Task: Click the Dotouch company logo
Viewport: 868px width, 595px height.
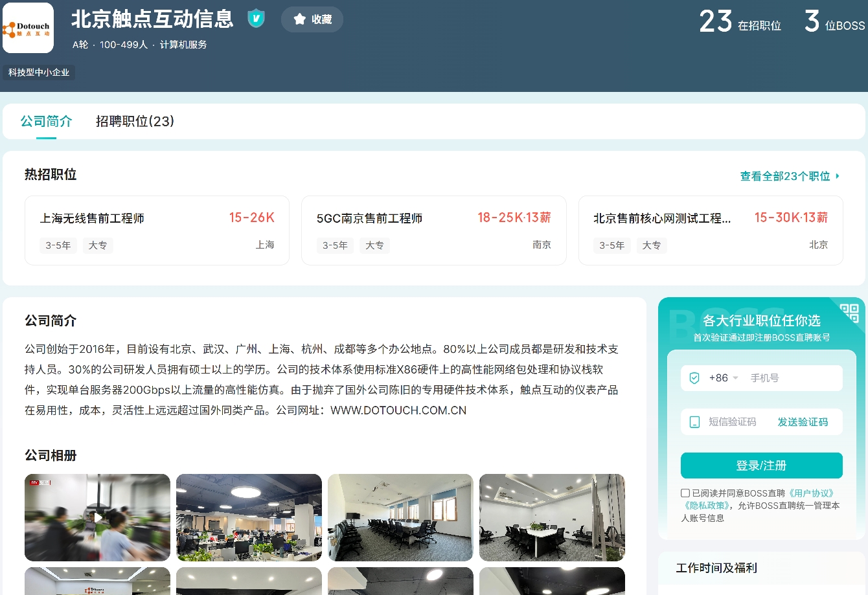Action: (x=28, y=28)
